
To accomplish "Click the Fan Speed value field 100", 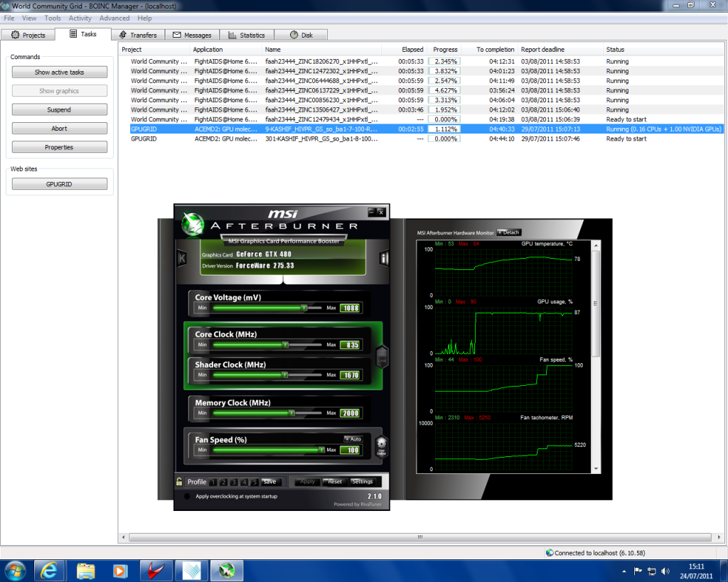I will click(x=350, y=451).
